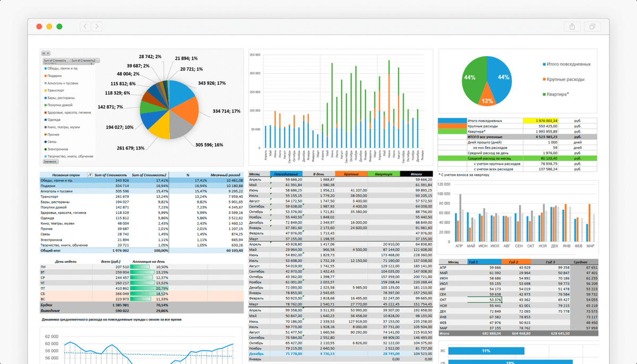Select the 127 919,00 cell
The image size is (637, 364).
pos(357,322)
